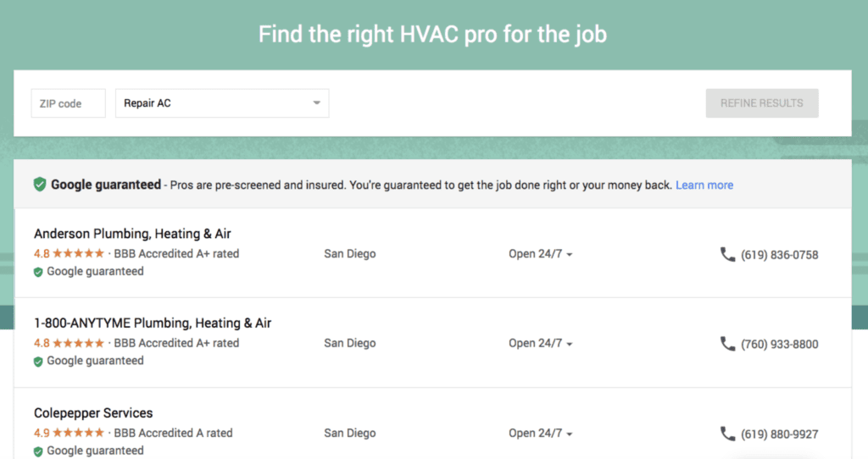Call (760) 933-8800 phone number
Screen dimensions: 868x459
pyautogui.click(x=779, y=345)
